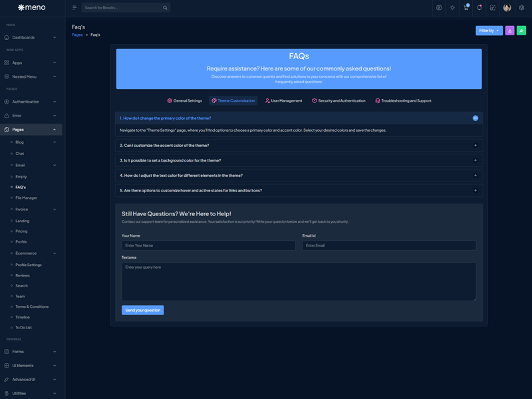Viewport: 532px width, 399px height.
Task: Click the purple download button
Action: click(x=510, y=31)
